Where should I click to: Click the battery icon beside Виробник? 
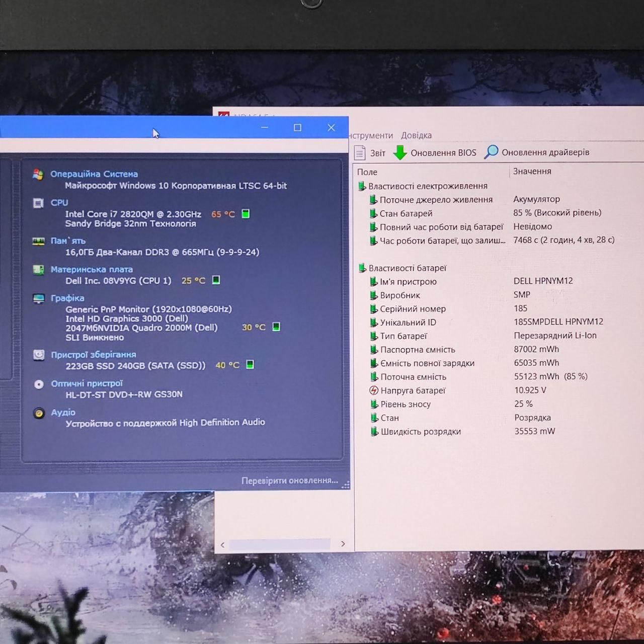(373, 295)
